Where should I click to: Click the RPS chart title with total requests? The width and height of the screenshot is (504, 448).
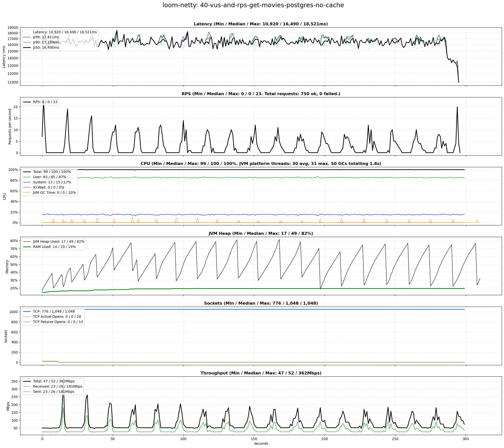click(x=261, y=94)
